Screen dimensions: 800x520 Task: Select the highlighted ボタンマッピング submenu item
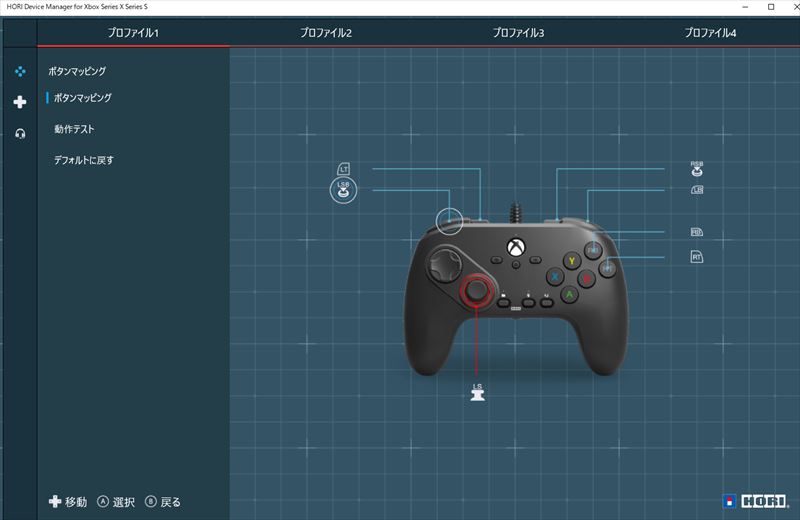click(83, 97)
